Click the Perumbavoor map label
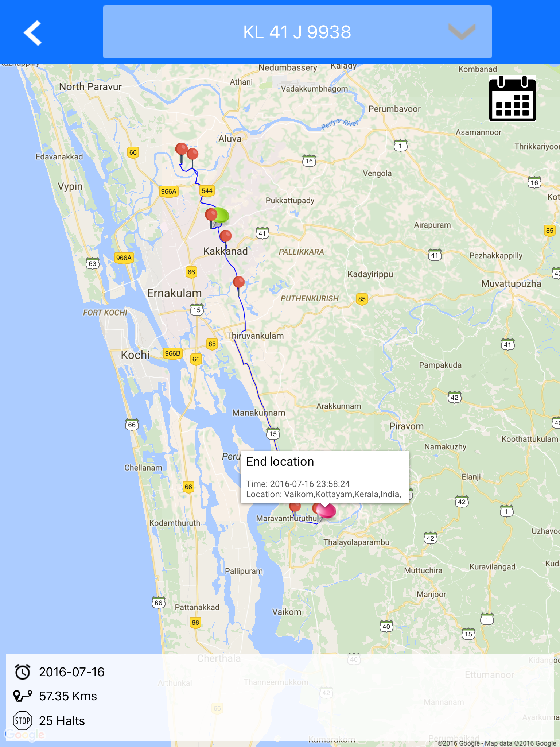 [394, 109]
